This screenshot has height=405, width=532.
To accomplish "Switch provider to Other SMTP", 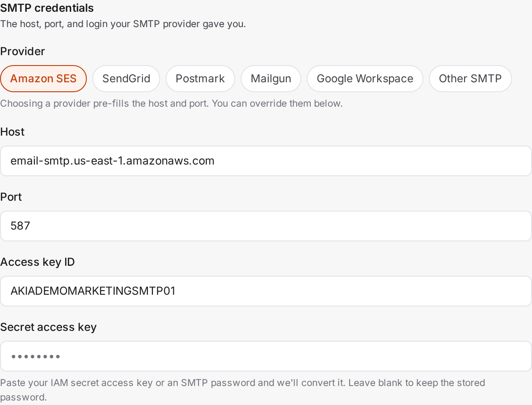I will 470,79.
